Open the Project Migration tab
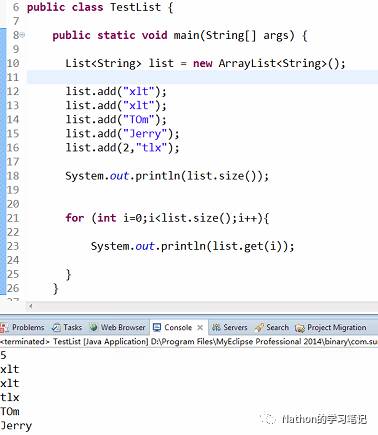The height and width of the screenshot is (435, 378). click(331, 328)
